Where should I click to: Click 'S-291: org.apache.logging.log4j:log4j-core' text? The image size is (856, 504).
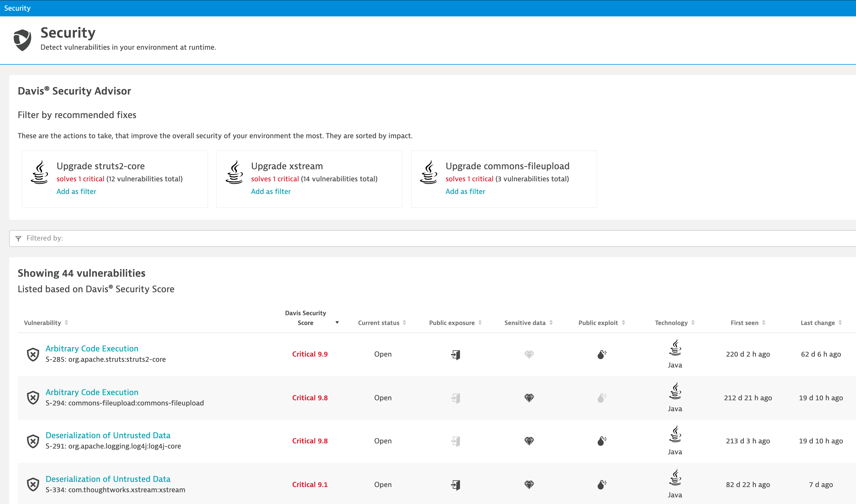(x=113, y=446)
